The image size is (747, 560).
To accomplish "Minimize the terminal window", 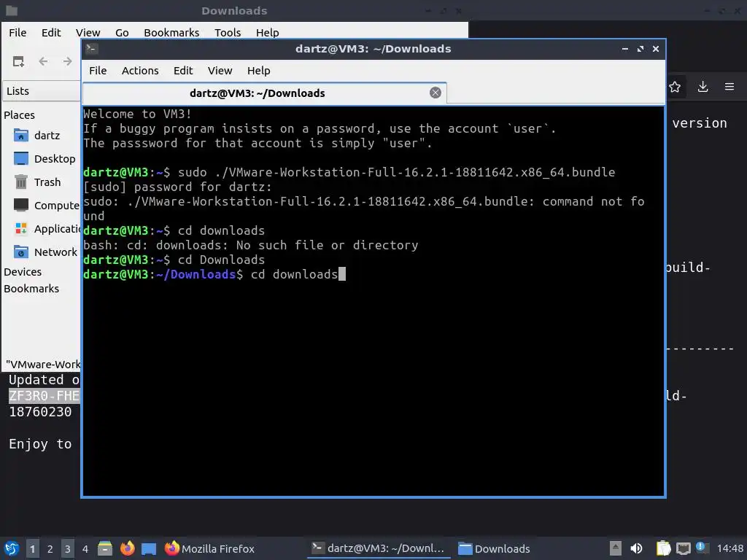I will point(625,49).
